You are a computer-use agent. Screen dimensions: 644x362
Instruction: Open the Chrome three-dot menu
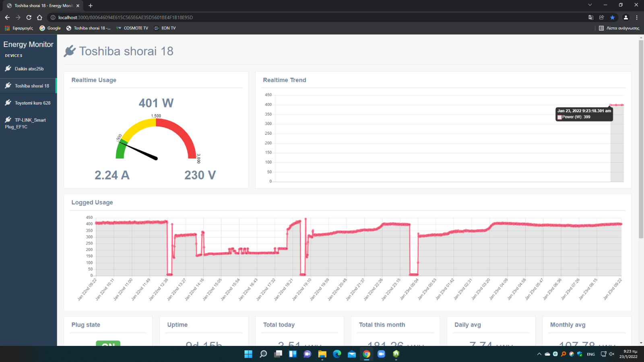tap(637, 17)
